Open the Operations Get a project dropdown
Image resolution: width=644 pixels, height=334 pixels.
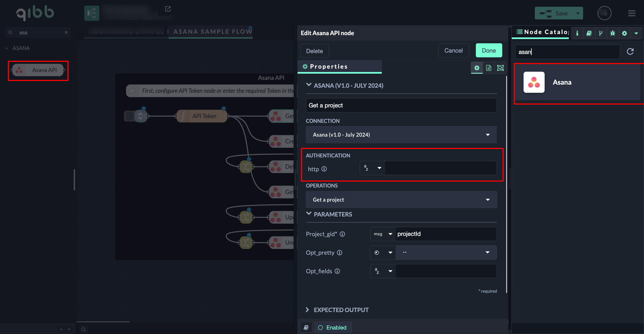click(x=401, y=200)
